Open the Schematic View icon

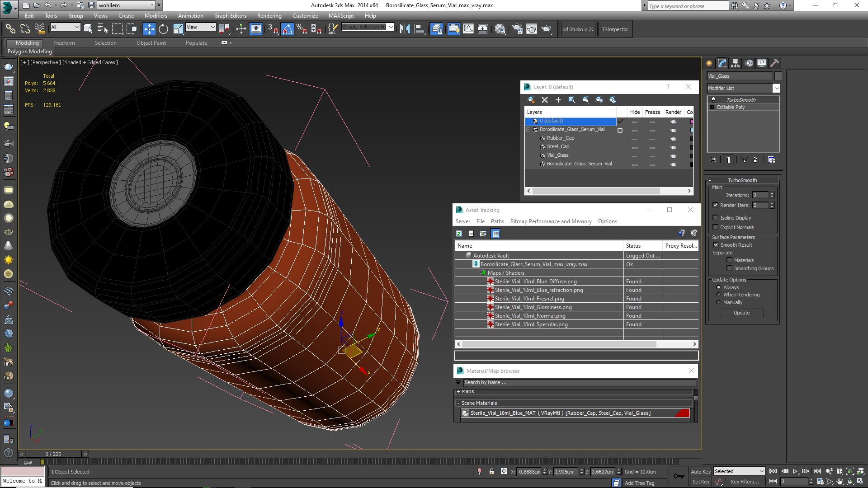[483, 29]
